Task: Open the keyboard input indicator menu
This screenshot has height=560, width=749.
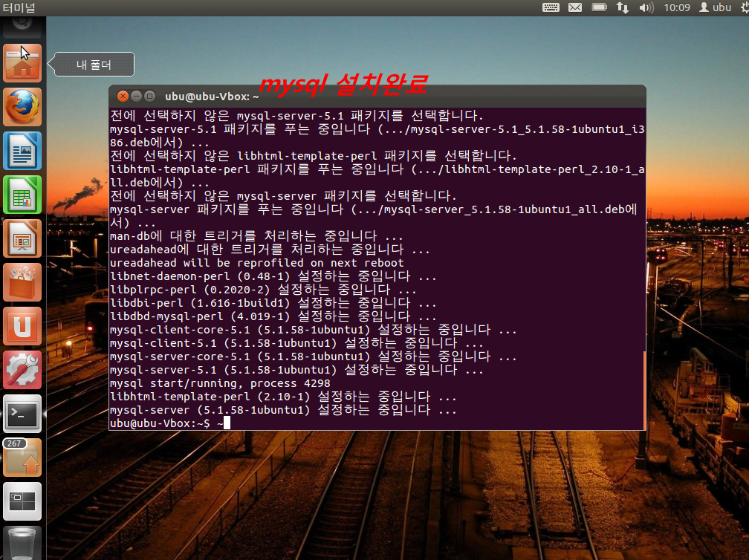Action: [551, 7]
